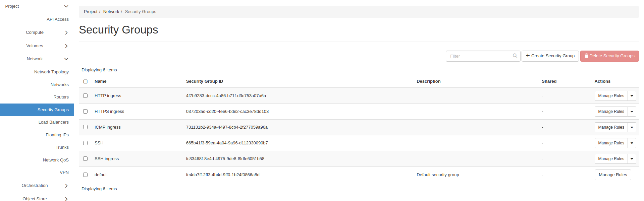The image size is (644, 201).
Task: Click 'Default security group' description text
Action: (438, 175)
